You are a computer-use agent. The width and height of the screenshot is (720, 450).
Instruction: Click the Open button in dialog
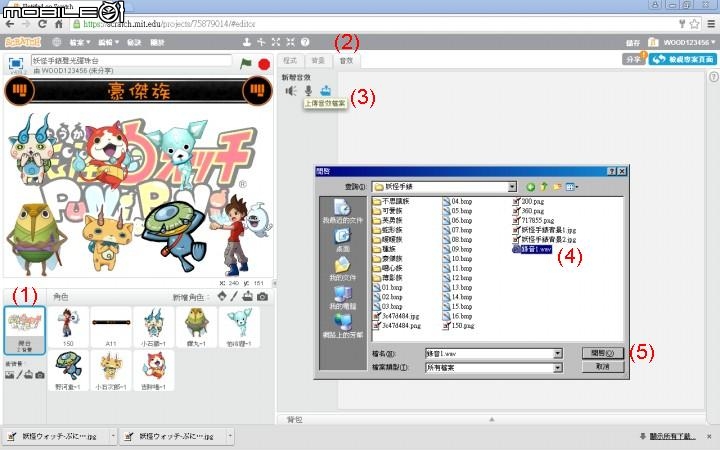[x=602, y=353]
